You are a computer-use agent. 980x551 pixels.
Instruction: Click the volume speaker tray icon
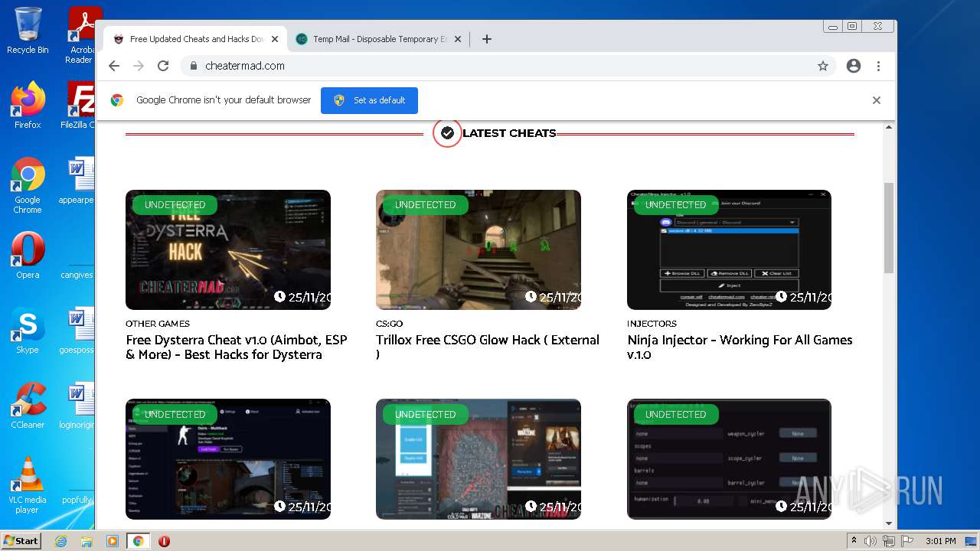[x=871, y=541]
